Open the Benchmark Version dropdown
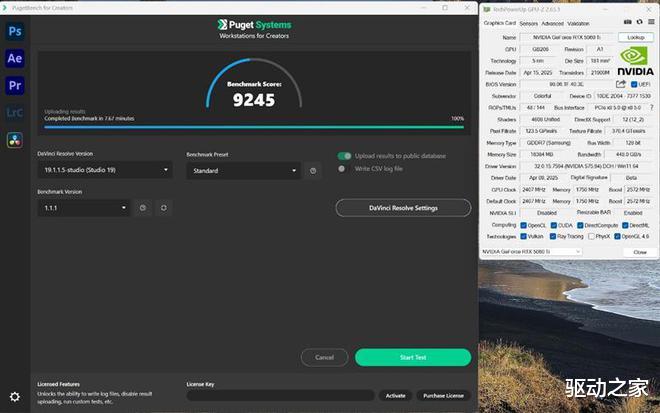 click(x=84, y=208)
